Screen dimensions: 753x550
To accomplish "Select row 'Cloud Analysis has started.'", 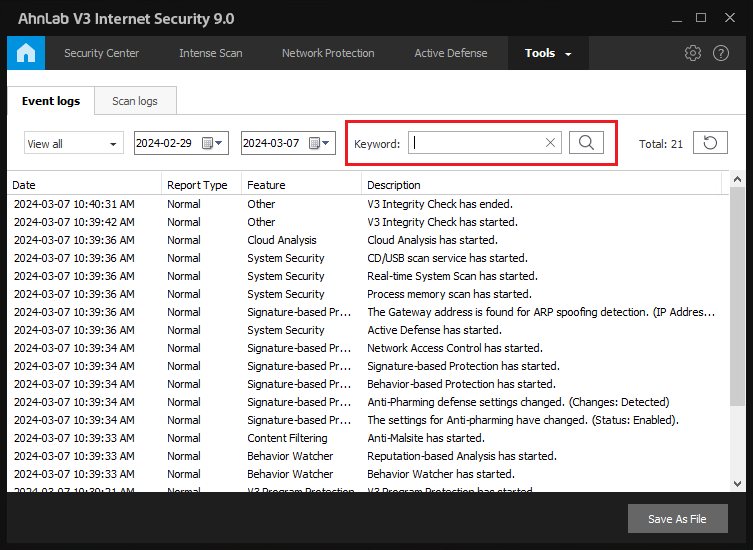I will 368,240.
